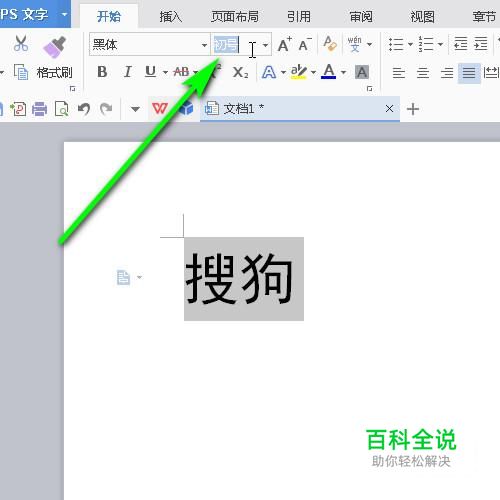Open the 黑体 font name dropdown
The width and height of the screenshot is (500, 500).
pyautogui.click(x=204, y=45)
